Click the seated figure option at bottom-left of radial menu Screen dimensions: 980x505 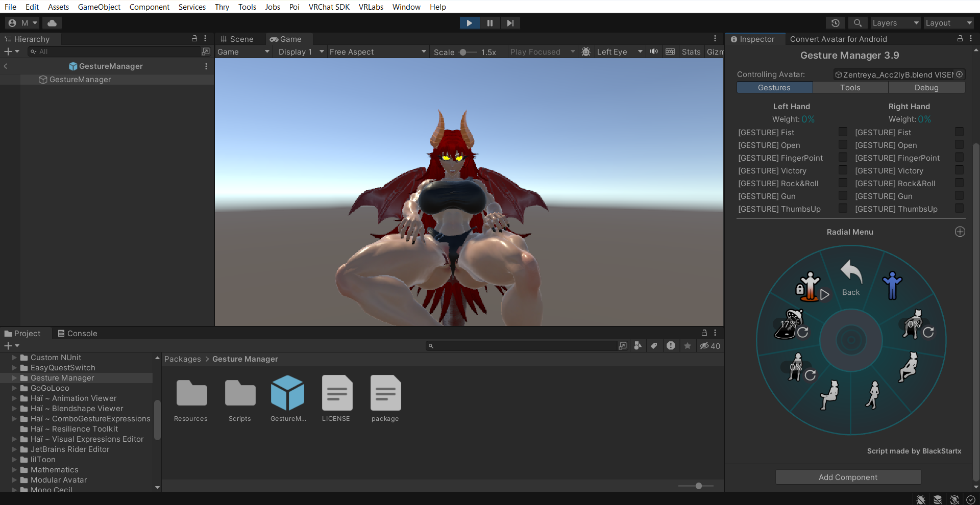tap(829, 395)
